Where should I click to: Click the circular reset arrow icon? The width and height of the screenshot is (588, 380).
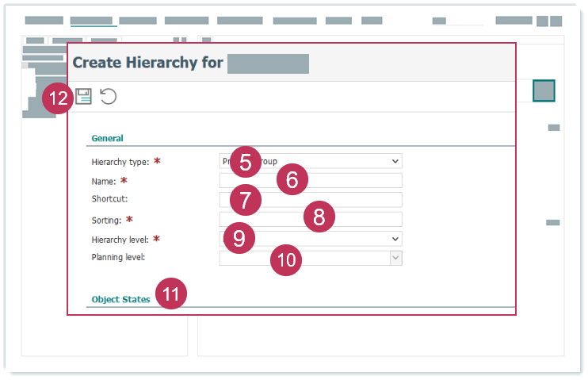coord(108,97)
